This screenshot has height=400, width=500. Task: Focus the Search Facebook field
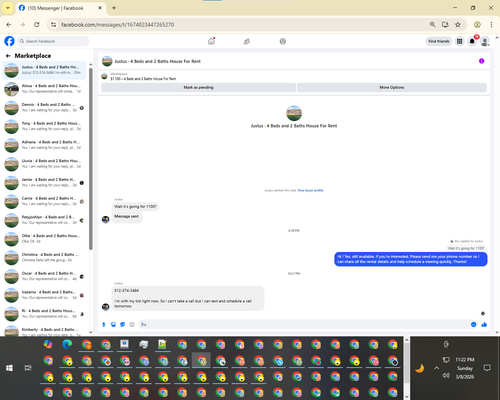[x=53, y=41]
